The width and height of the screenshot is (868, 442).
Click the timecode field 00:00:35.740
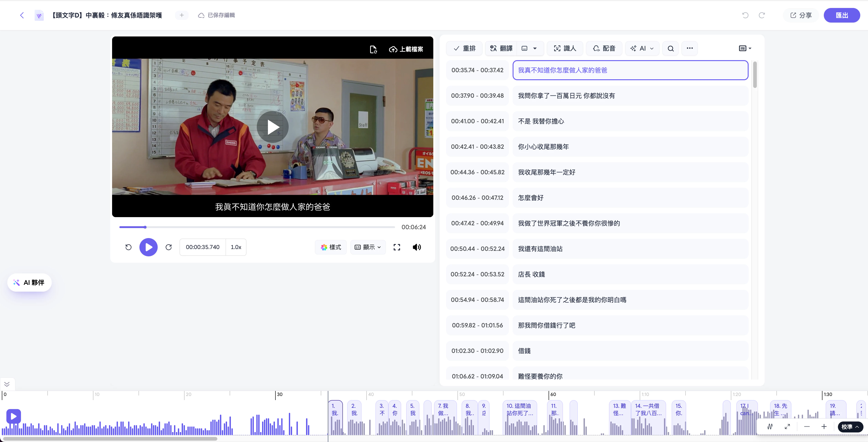(x=203, y=247)
